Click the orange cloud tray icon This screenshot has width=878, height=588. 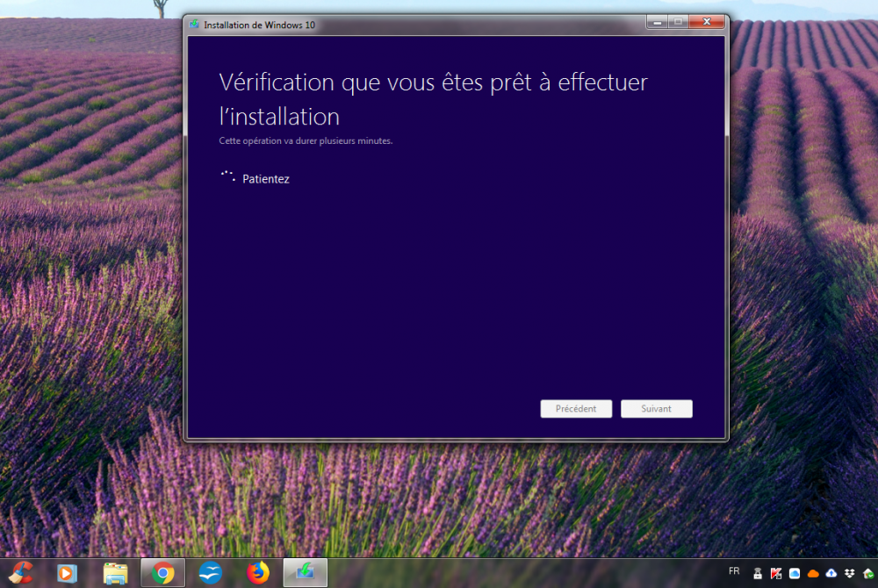pos(813,574)
